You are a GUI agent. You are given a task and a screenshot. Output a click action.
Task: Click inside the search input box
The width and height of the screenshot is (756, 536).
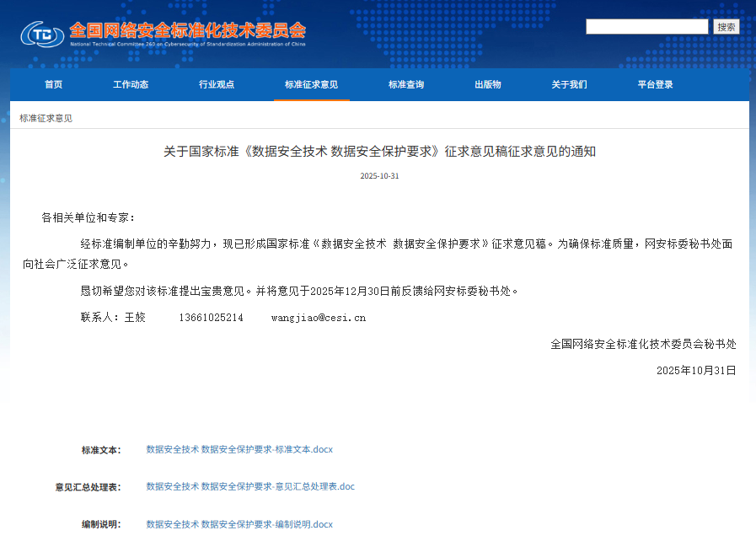coord(647,26)
